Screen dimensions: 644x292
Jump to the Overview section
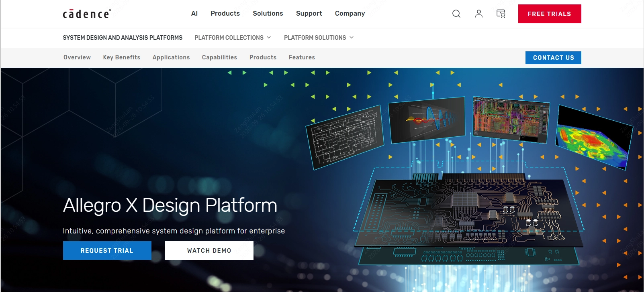click(x=77, y=57)
